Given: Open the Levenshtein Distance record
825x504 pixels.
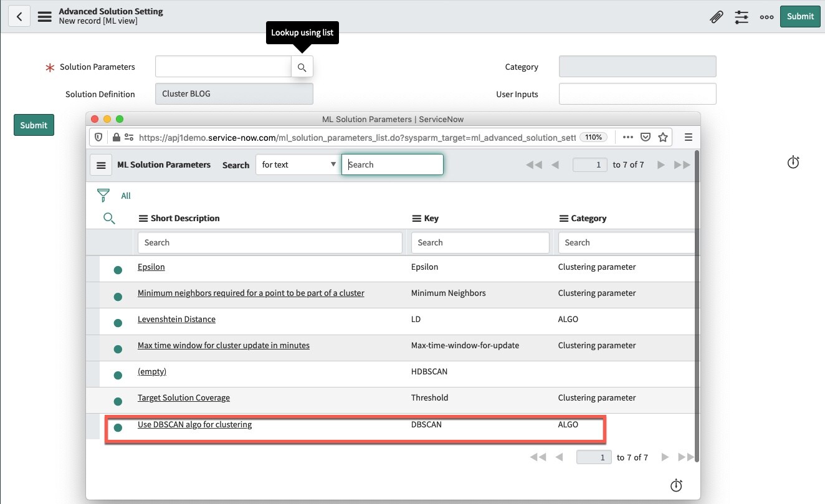Looking at the screenshot, I should click(x=176, y=318).
